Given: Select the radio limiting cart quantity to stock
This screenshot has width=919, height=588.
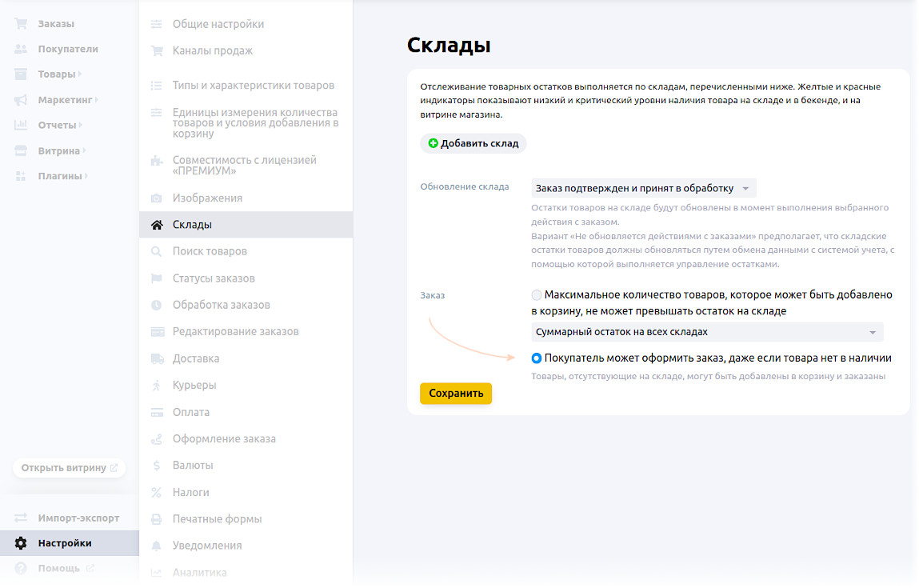Looking at the screenshot, I should (537, 295).
